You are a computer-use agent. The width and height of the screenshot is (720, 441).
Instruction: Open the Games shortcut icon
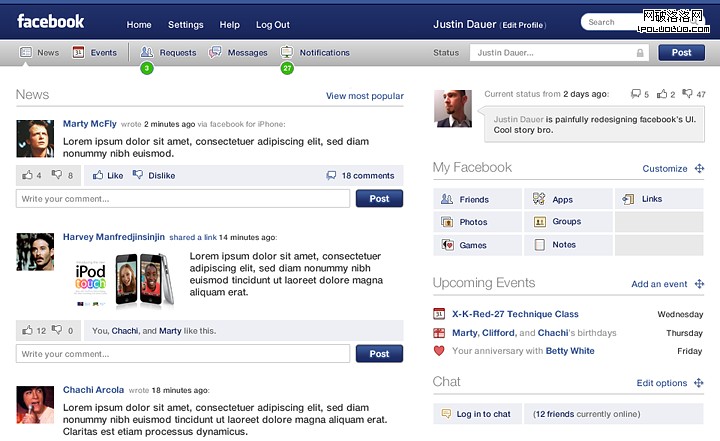(447, 245)
